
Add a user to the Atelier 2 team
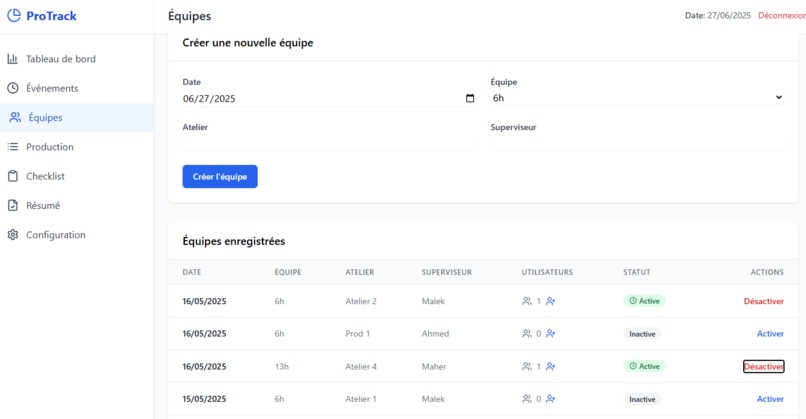(551, 301)
